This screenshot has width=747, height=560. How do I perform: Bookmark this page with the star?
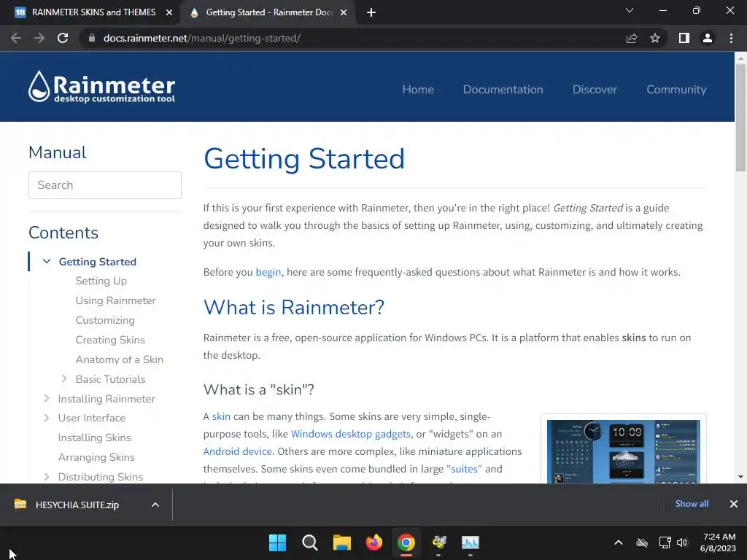click(x=655, y=38)
